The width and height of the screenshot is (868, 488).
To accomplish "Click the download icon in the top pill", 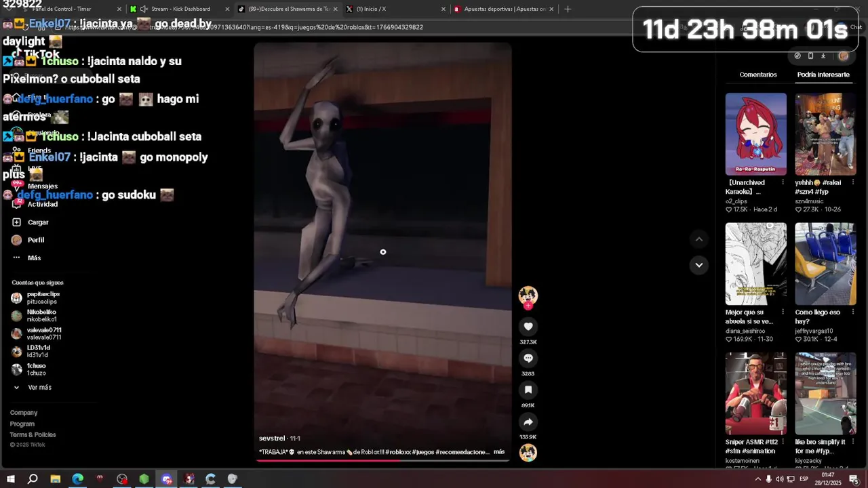I will pos(823,56).
